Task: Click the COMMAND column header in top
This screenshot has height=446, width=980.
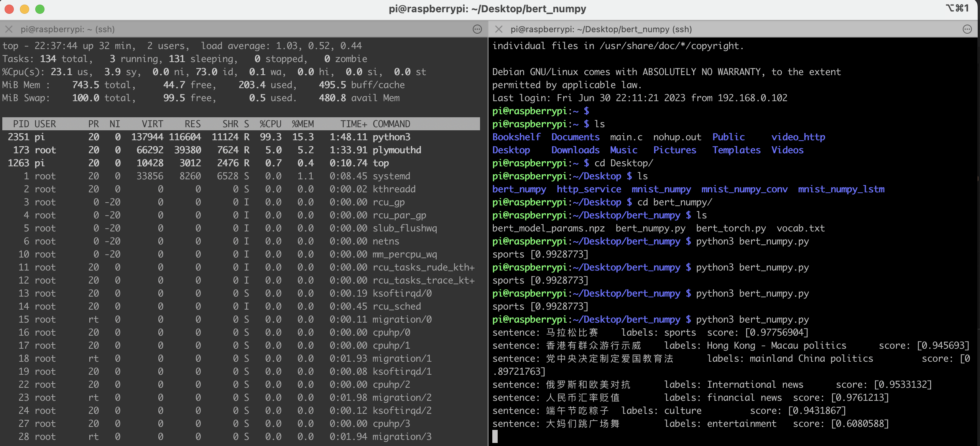Action: [x=391, y=124]
